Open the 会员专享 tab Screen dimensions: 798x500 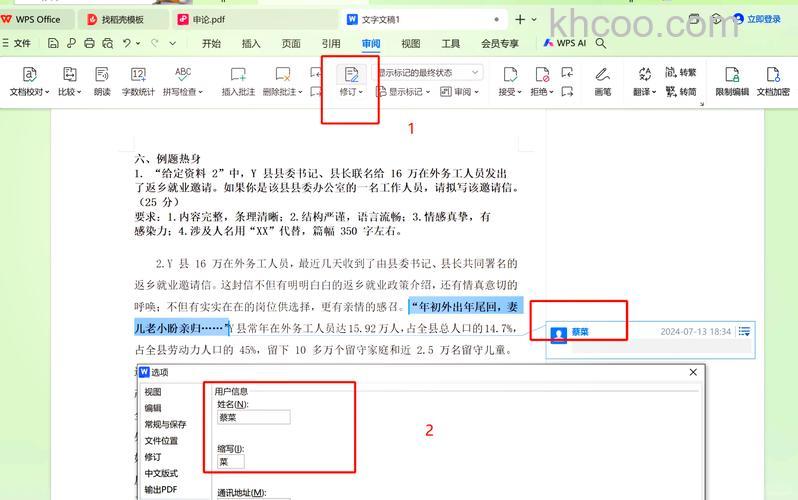500,43
